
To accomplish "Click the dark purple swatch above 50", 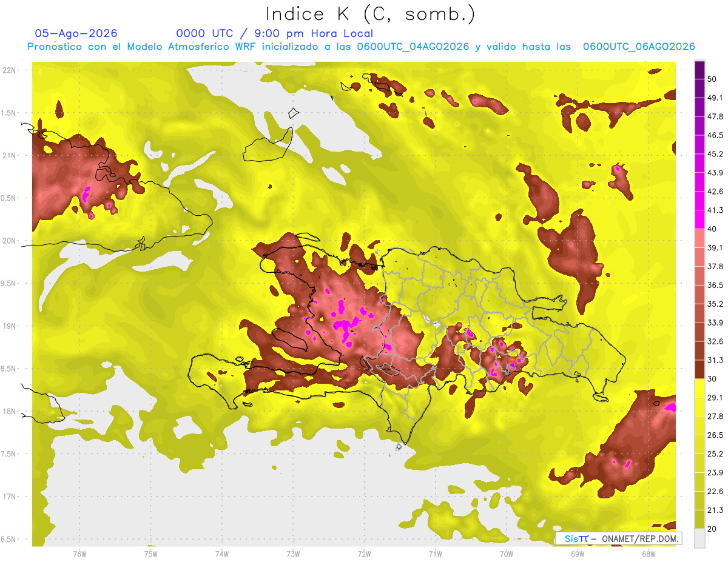I will (x=699, y=70).
